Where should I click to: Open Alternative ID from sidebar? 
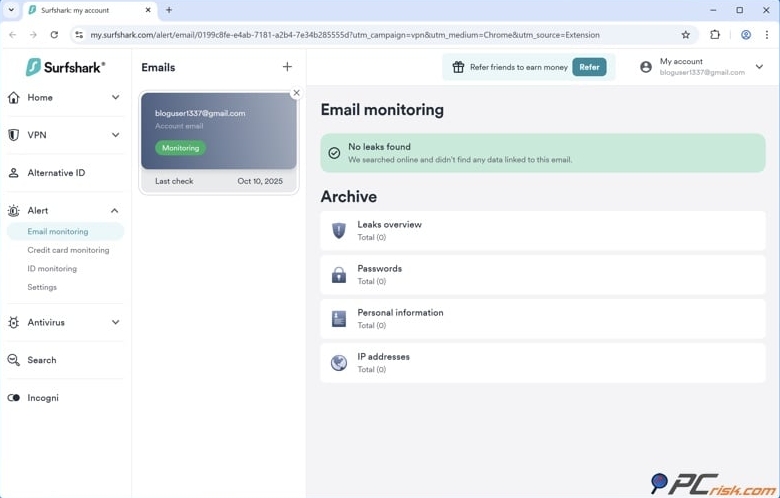pyautogui.click(x=56, y=173)
